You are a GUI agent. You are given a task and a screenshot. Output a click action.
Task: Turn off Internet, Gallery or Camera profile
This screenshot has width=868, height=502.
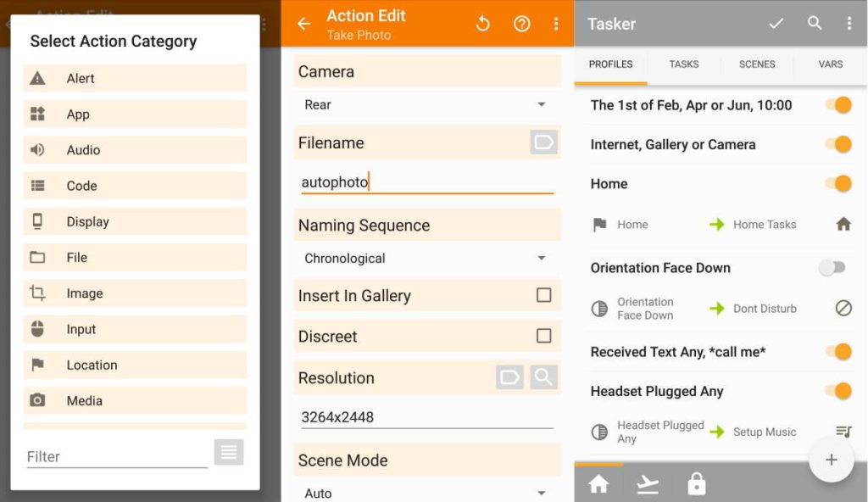tap(839, 144)
